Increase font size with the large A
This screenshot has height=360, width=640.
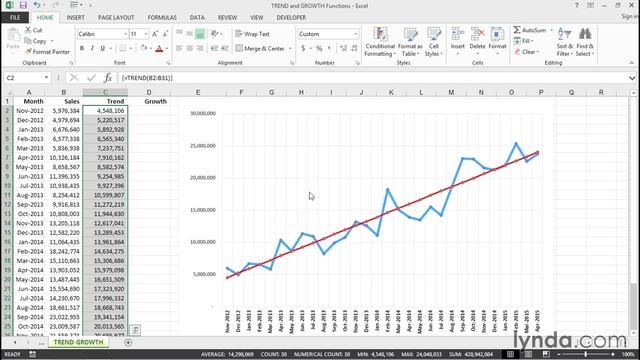pos(155,34)
